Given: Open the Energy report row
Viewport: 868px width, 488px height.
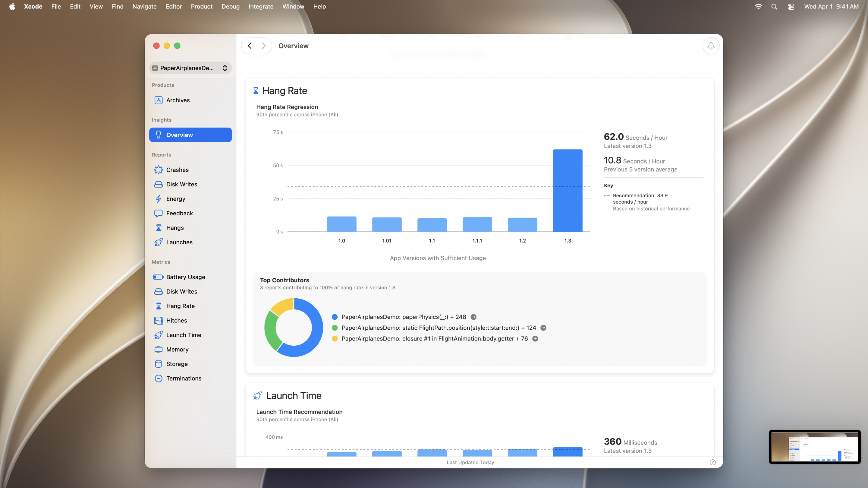Looking at the screenshot, I should (x=190, y=199).
